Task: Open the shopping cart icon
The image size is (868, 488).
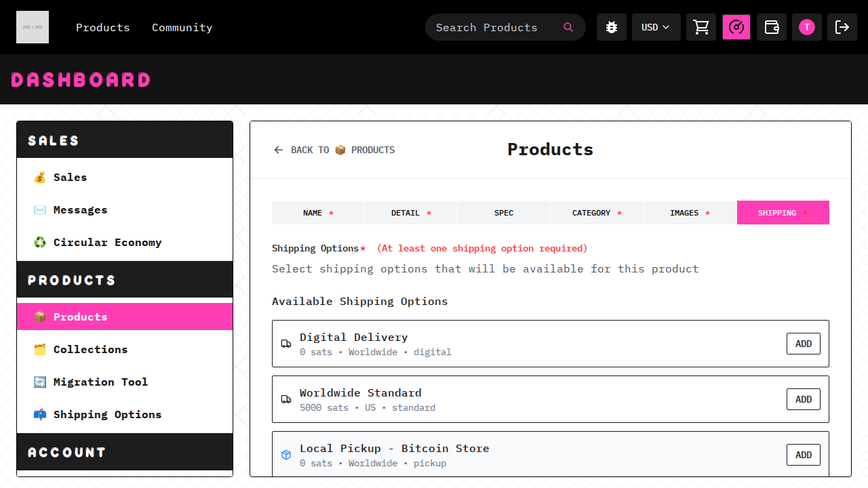Action: tap(701, 27)
